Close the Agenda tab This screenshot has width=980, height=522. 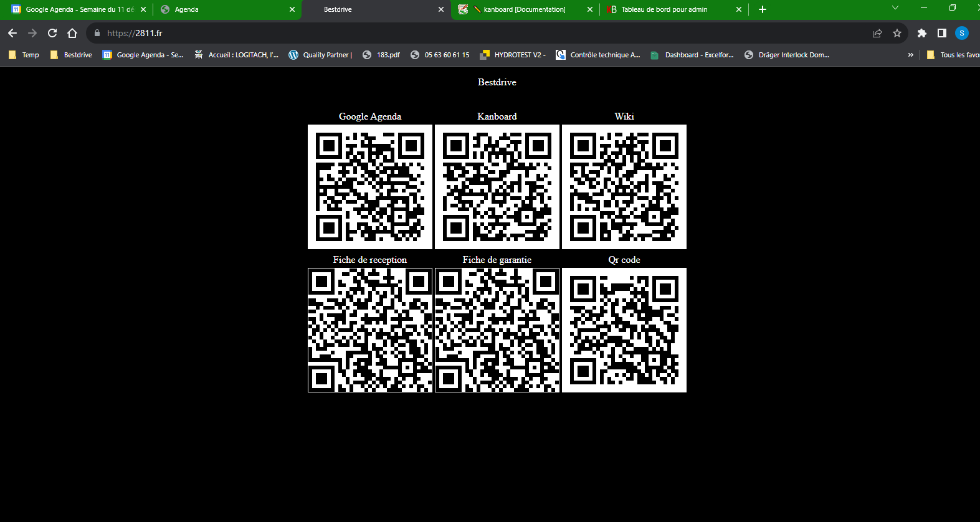pos(292,9)
